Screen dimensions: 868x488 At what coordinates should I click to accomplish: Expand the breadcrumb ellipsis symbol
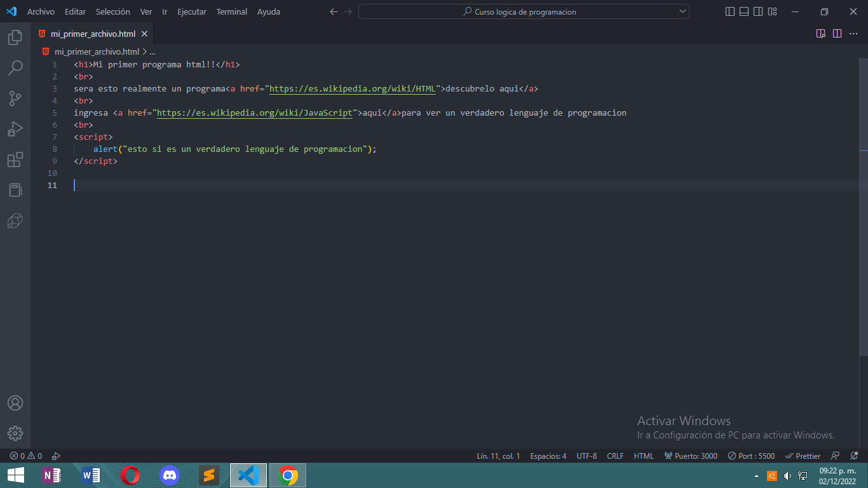pos(153,51)
